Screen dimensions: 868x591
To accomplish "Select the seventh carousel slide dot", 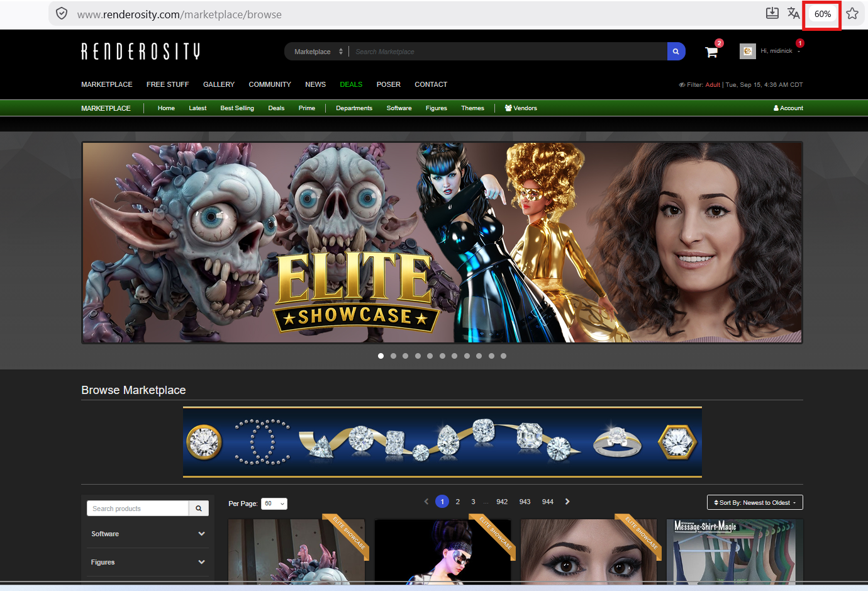I will point(454,356).
